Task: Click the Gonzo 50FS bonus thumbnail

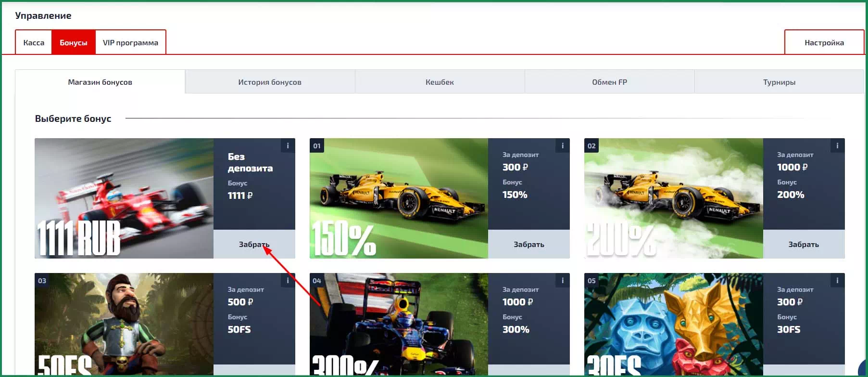Action: [124, 324]
